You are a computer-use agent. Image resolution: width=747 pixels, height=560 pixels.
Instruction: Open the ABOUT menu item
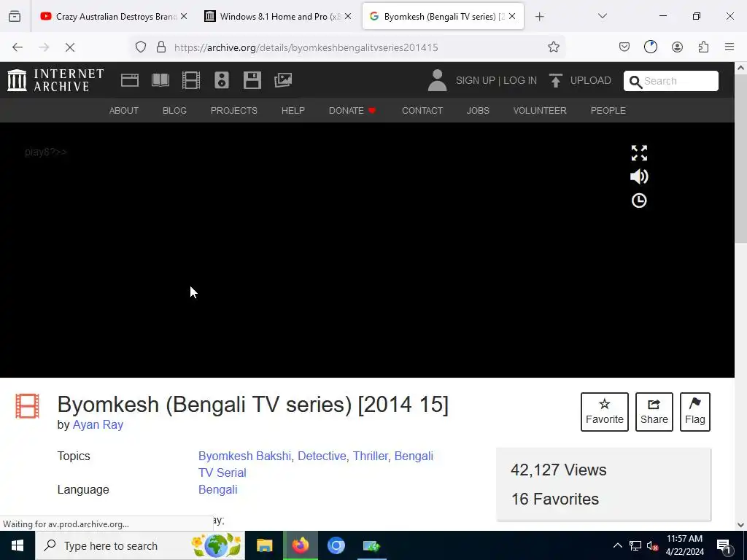coord(124,111)
